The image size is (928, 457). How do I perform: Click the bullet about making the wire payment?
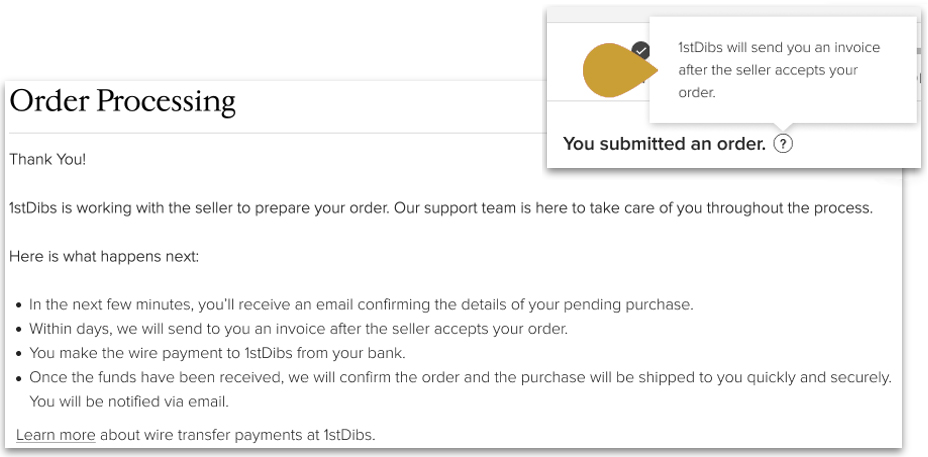point(217,353)
